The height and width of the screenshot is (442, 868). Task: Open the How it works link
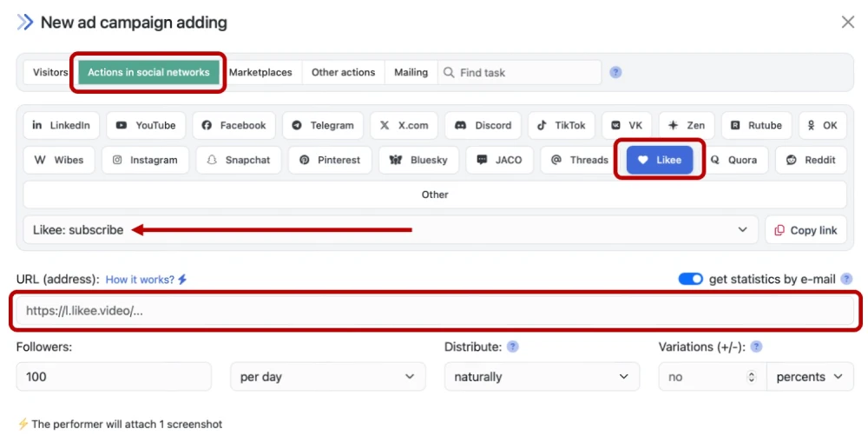tap(146, 280)
